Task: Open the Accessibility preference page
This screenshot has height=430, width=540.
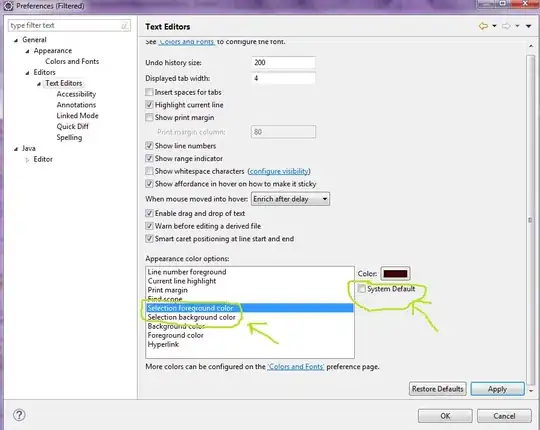Action: click(x=76, y=94)
